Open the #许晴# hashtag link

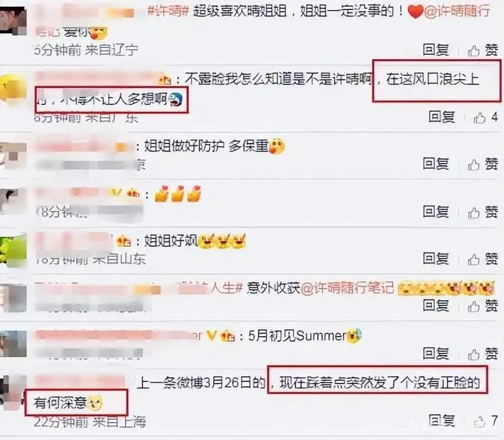(x=168, y=11)
